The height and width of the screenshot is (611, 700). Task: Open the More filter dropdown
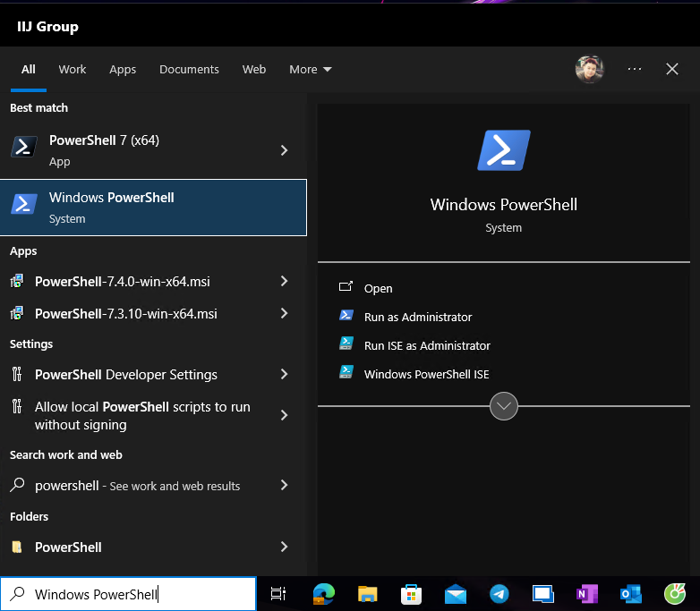(x=310, y=70)
